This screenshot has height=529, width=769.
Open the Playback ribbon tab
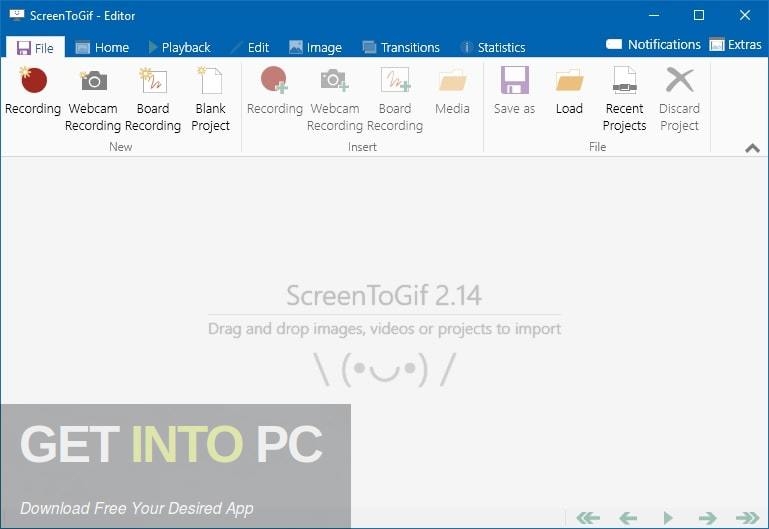tap(179, 48)
